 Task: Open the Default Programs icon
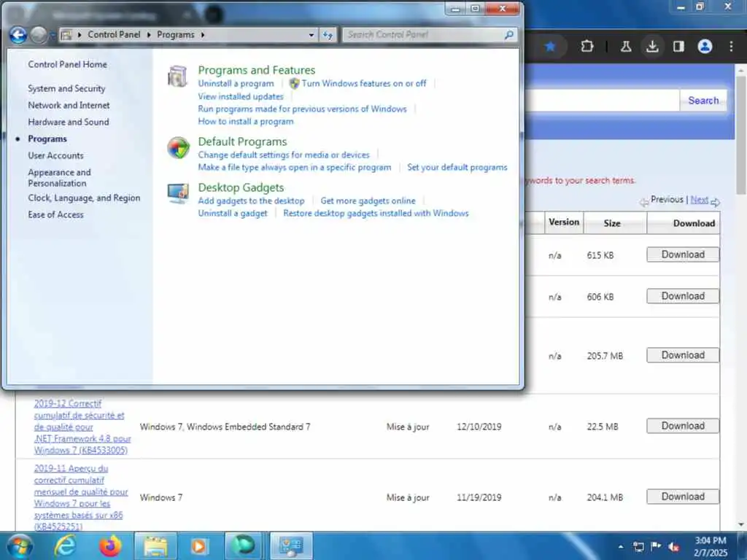(178, 147)
